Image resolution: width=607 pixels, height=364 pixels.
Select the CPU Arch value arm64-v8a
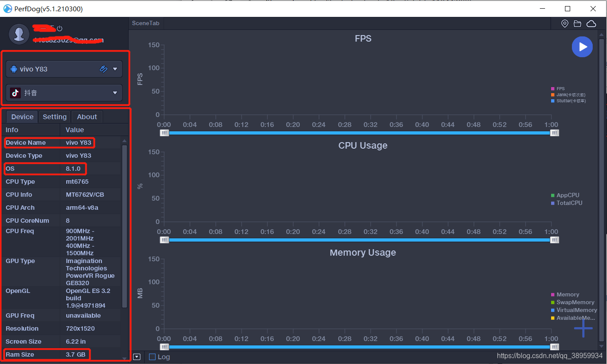[x=82, y=208]
